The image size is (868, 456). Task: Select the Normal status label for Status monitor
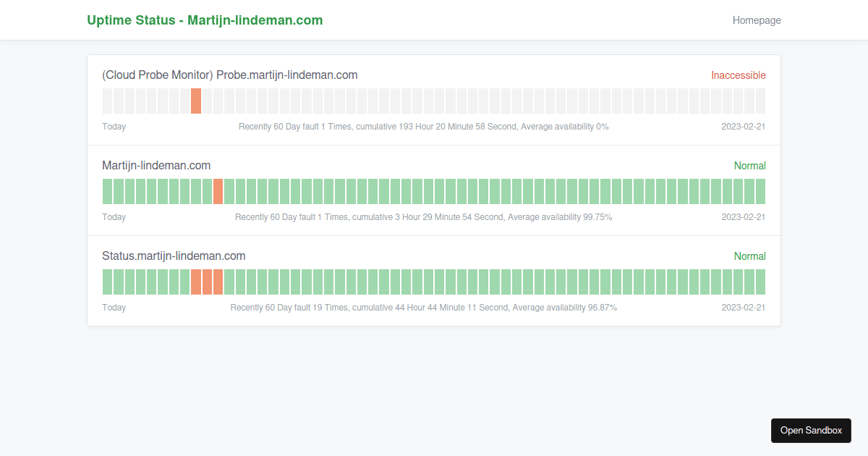[750, 256]
